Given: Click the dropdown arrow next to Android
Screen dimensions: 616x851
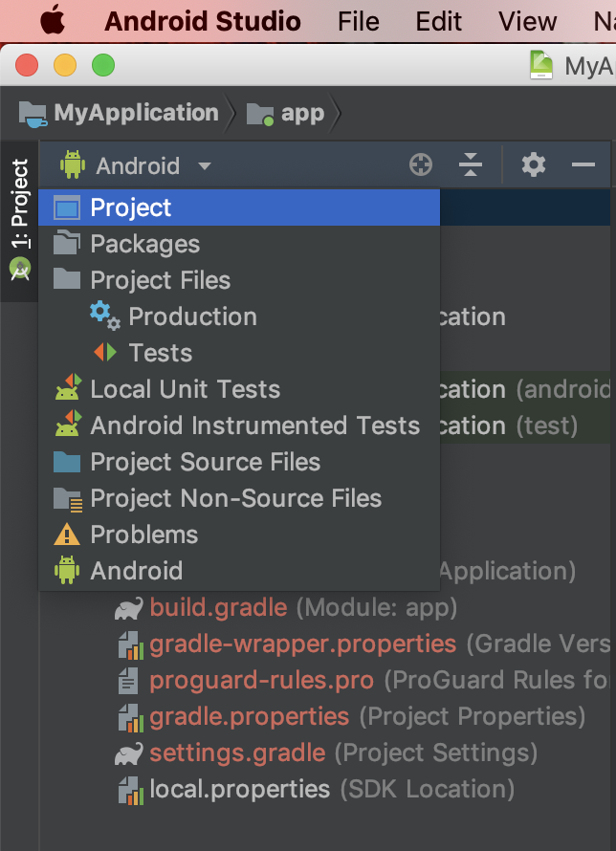Looking at the screenshot, I should 205,166.
